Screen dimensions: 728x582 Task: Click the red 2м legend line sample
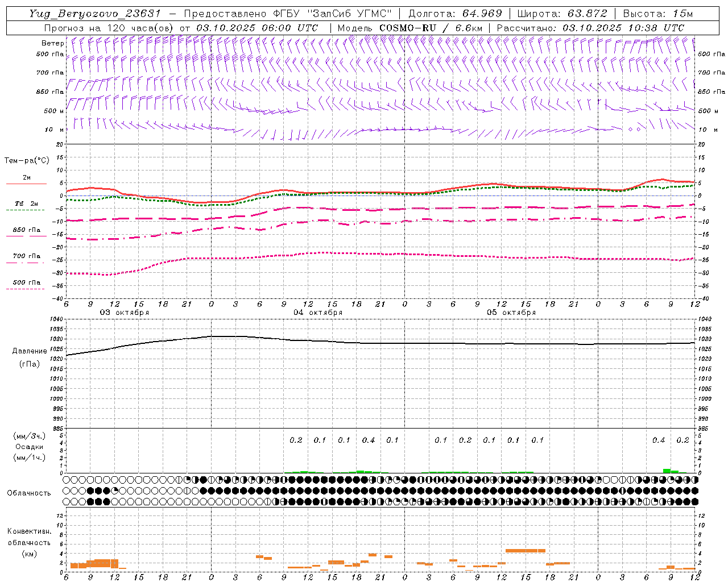tap(26, 184)
